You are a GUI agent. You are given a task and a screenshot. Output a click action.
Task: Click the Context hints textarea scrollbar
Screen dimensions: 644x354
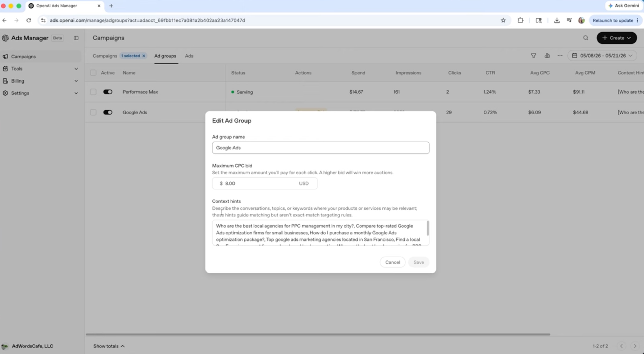(428, 228)
